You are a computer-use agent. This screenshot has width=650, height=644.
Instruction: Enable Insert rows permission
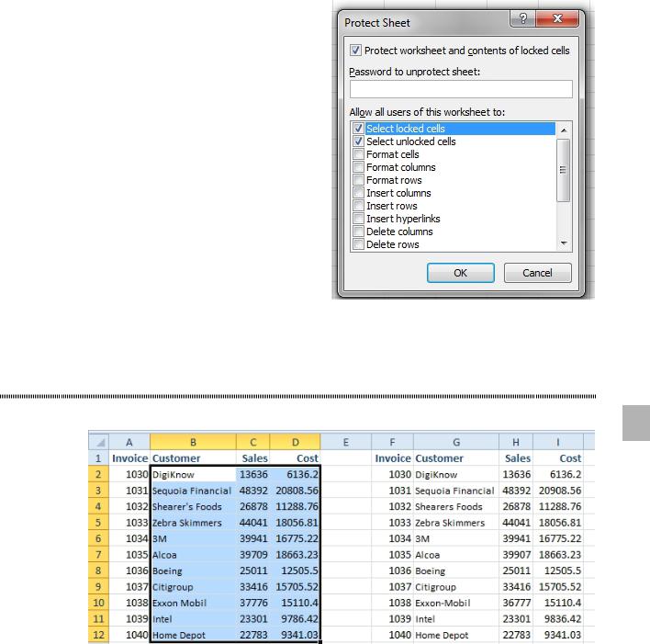pyautogui.click(x=359, y=206)
